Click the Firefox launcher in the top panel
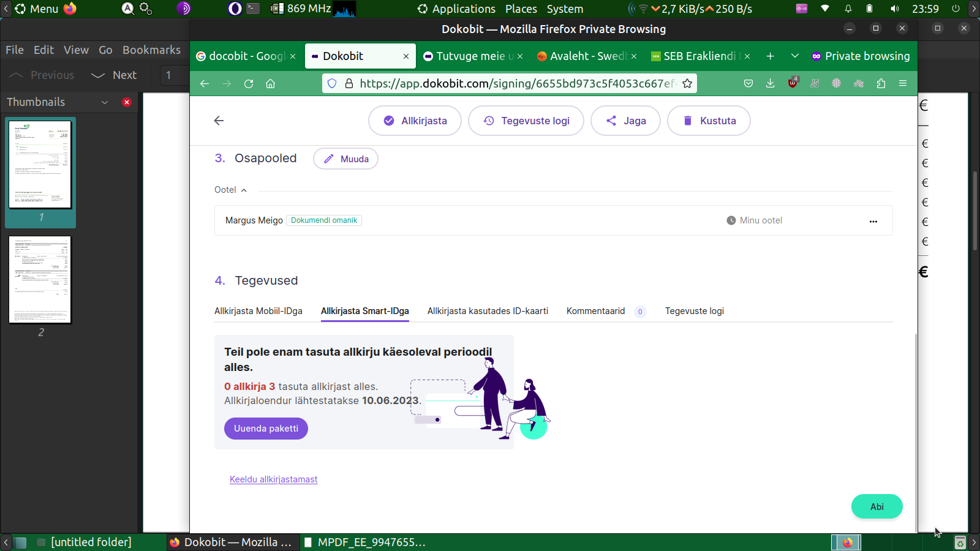Image resolution: width=980 pixels, height=551 pixels. coord(70,9)
